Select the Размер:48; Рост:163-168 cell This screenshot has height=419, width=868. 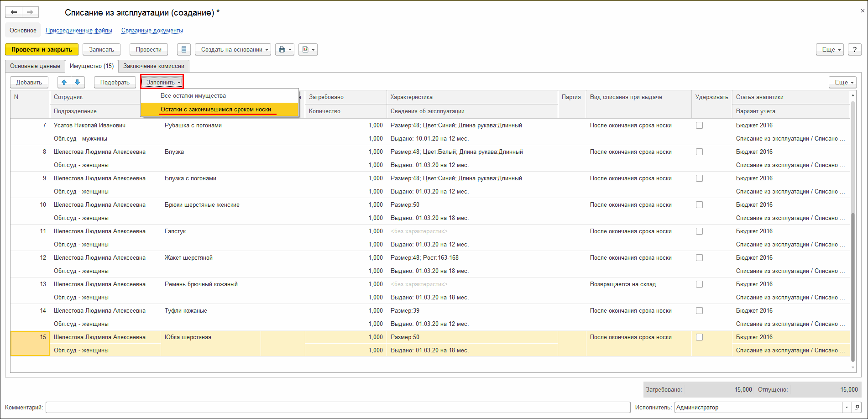[x=472, y=257]
